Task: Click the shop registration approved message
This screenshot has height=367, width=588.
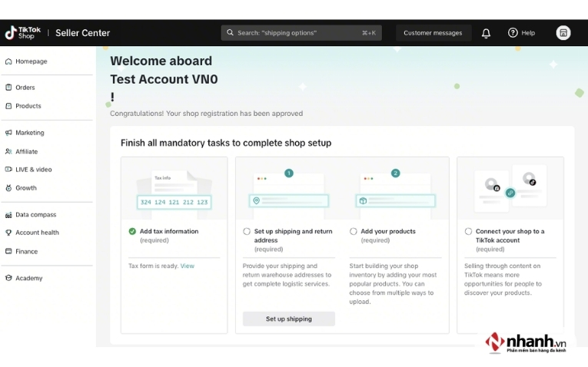Action: (206, 114)
